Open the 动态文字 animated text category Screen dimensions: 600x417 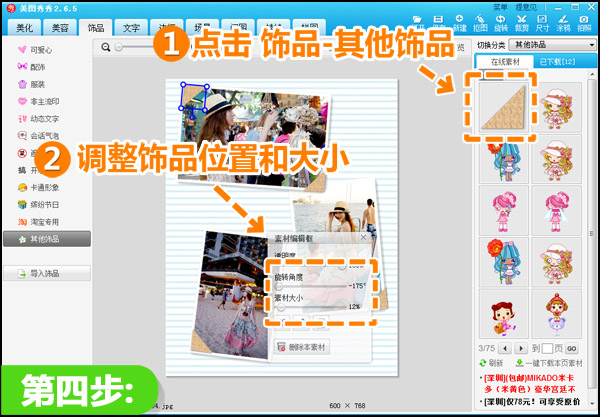pos(44,117)
